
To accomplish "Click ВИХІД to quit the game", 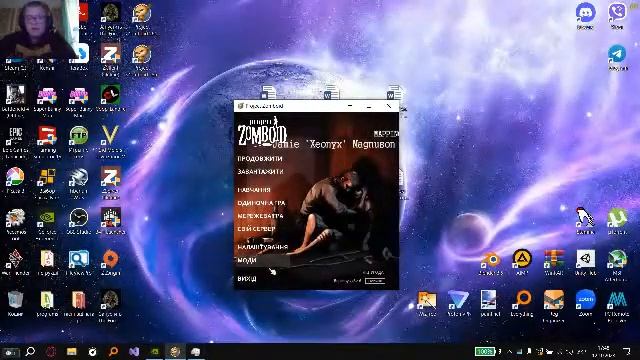I will (x=247, y=279).
